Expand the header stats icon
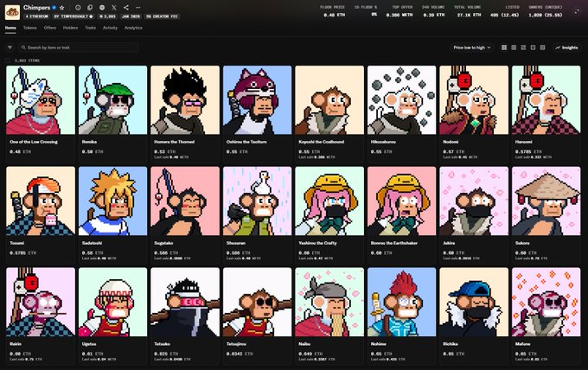Viewport: 588px width, 370px height. coord(577,11)
